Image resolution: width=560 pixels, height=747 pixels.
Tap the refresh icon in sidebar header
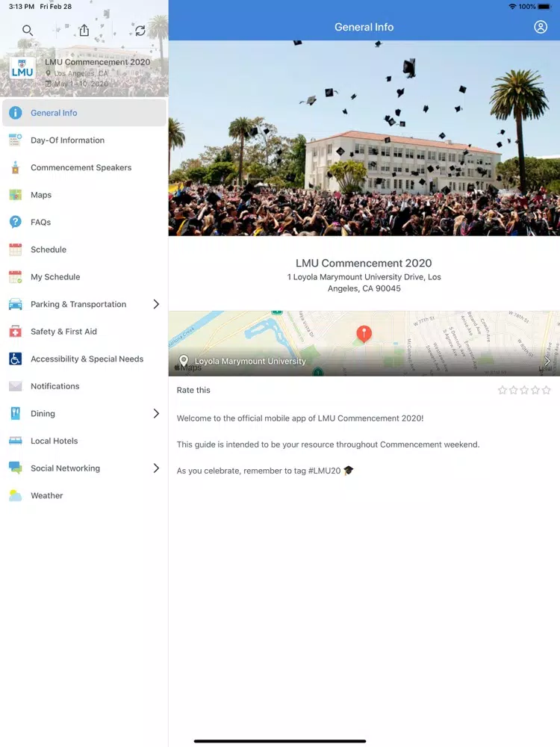(x=140, y=31)
